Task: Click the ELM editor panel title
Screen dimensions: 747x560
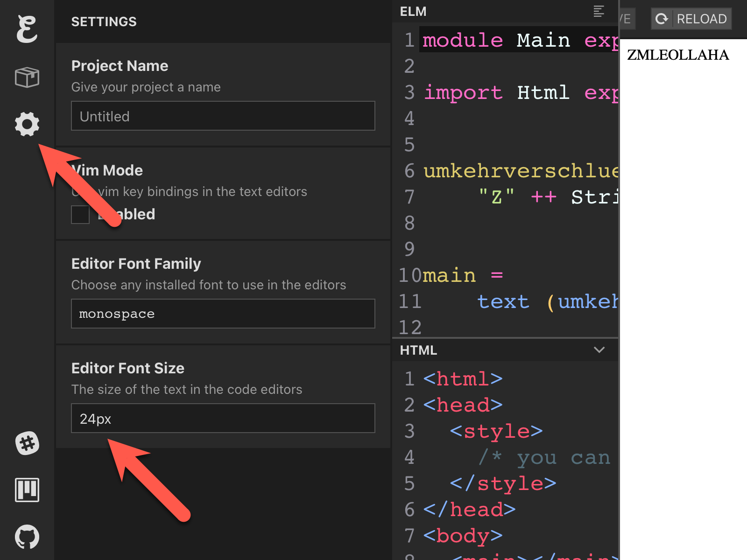Action: (413, 12)
